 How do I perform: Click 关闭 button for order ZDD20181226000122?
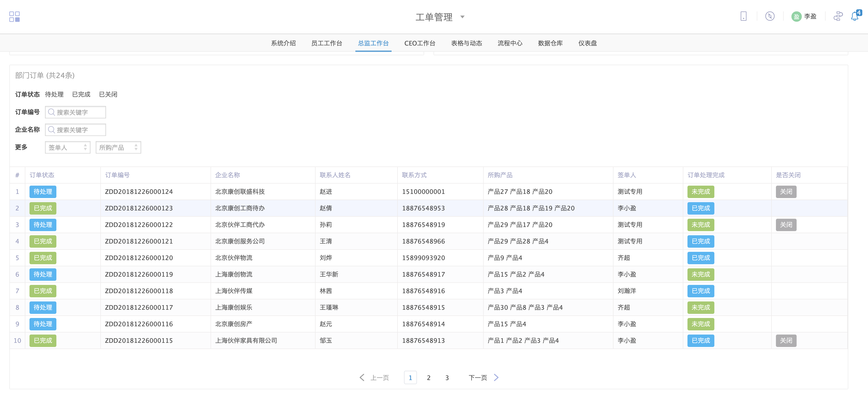pos(786,225)
